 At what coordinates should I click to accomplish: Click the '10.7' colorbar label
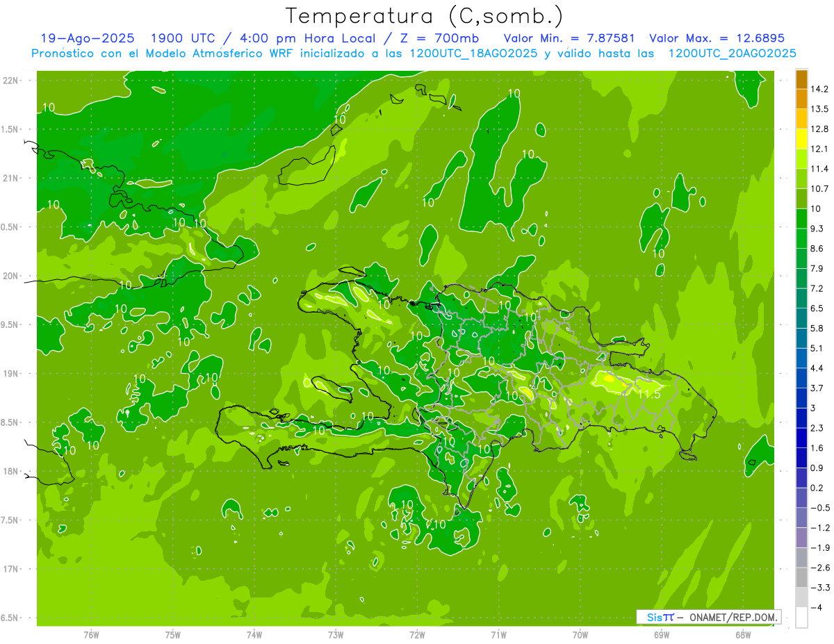click(819, 189)
